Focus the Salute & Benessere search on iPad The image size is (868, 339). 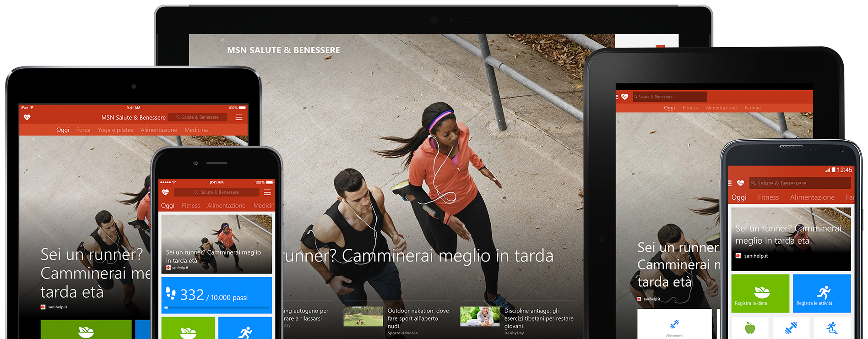click(x=197, y=117)
